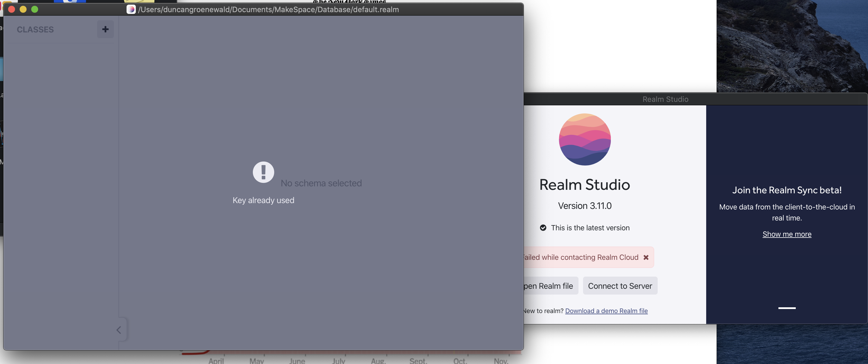Click the Join the Realm Sync beta heading

[x=787, y=190]
